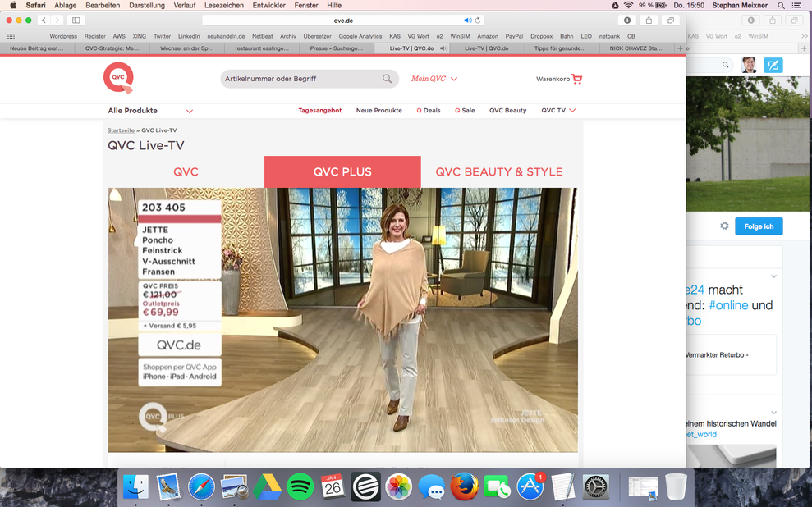Go to the Startseite breadcrumb link

(121, 130)
